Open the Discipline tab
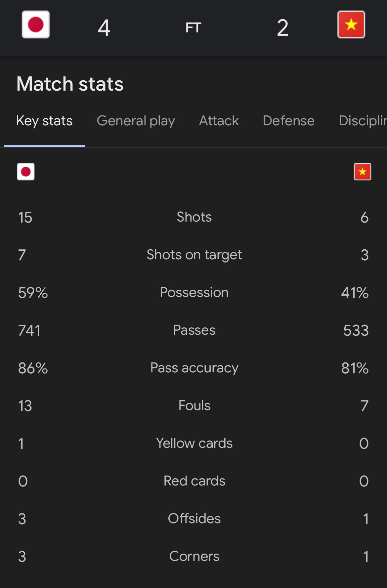 [x=362, y=121]
